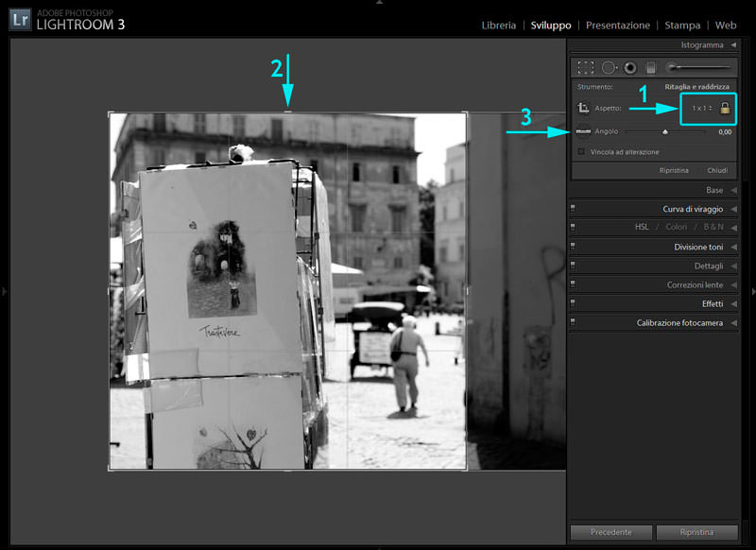Collapse the Istogramma panel
The width and height of the screenshot is (756, 550).
pos(734,44)
